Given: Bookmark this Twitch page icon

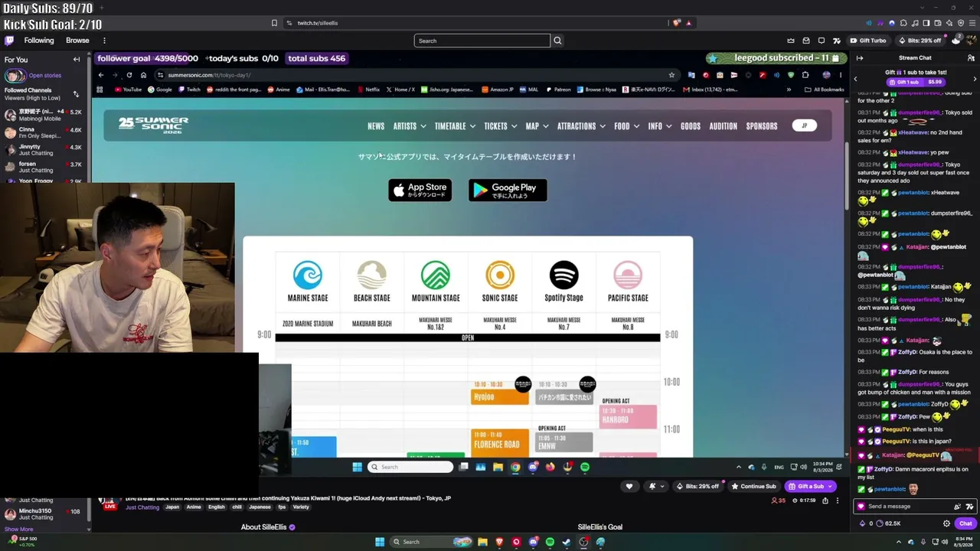Looking at the screenshot, I should (x=274, y=23).
